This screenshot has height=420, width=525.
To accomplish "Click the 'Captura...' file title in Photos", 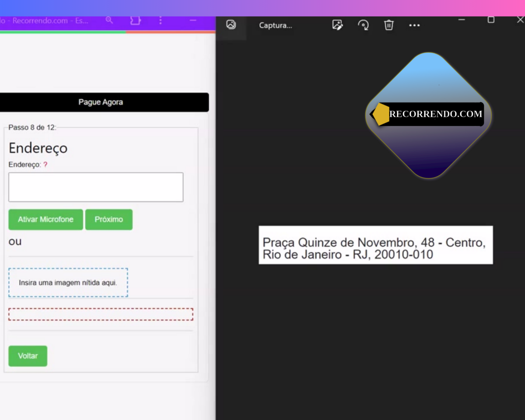I will (x=276, y=25).
